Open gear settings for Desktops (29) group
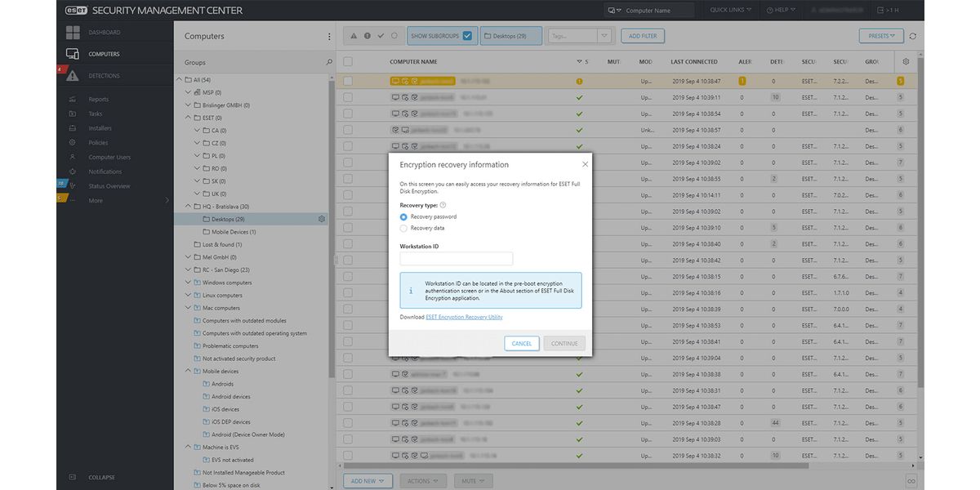Screen dimensions: 980x490 322,219
